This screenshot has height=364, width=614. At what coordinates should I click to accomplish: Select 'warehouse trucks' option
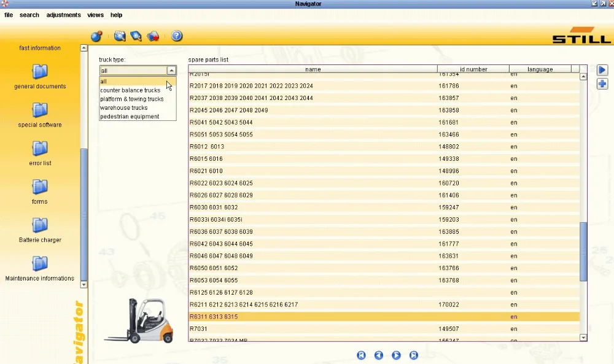coord(138,107)
